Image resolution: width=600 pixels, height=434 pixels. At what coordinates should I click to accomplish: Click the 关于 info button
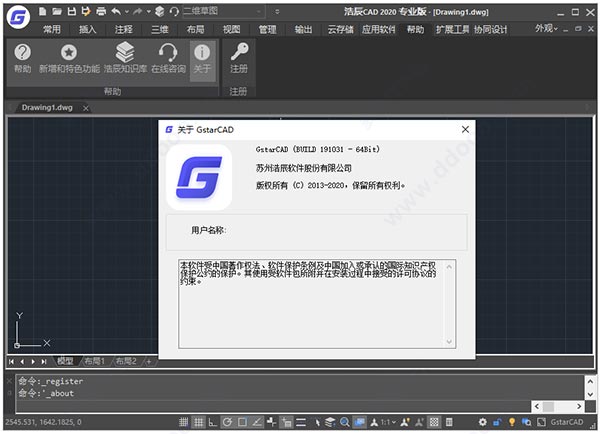pyautogui.click(x=202, y=60)
